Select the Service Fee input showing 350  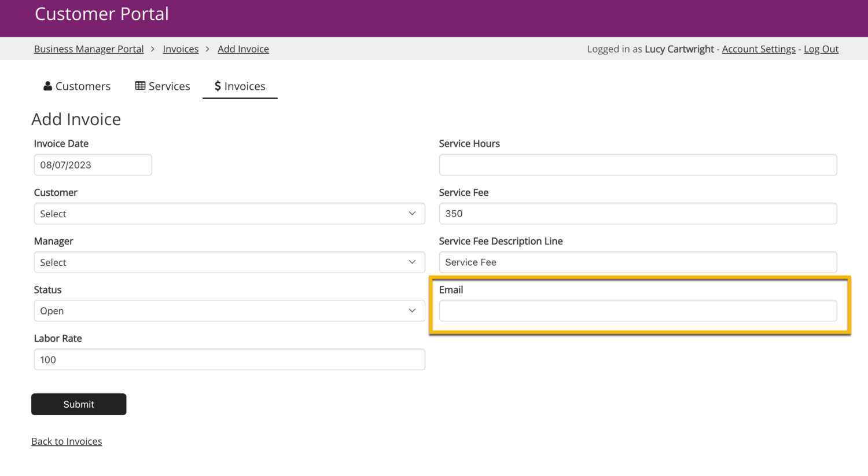(x=638, y=214)
